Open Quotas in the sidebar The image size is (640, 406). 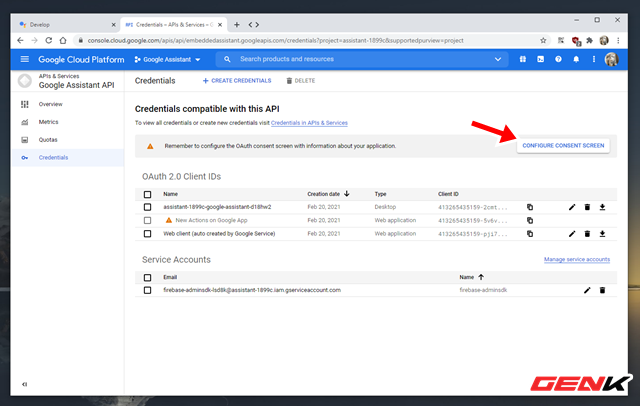click(x=67, y=140)
